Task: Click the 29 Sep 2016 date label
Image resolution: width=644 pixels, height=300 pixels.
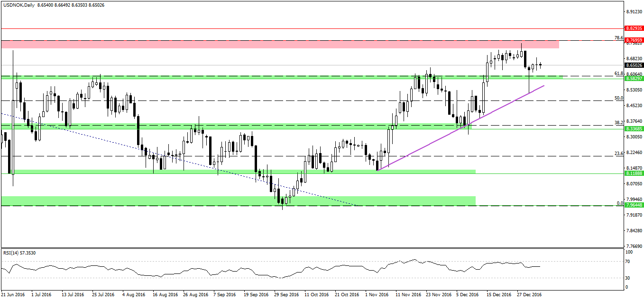Action: [286, 294]
